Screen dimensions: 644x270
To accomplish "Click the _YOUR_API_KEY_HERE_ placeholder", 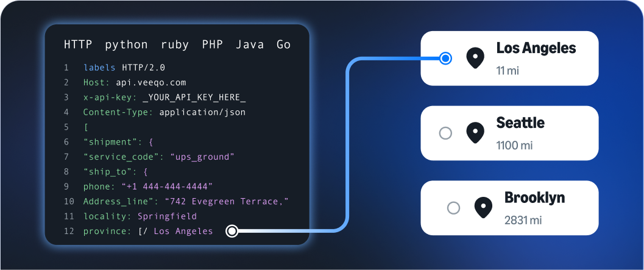I will [x=194, y=98].
